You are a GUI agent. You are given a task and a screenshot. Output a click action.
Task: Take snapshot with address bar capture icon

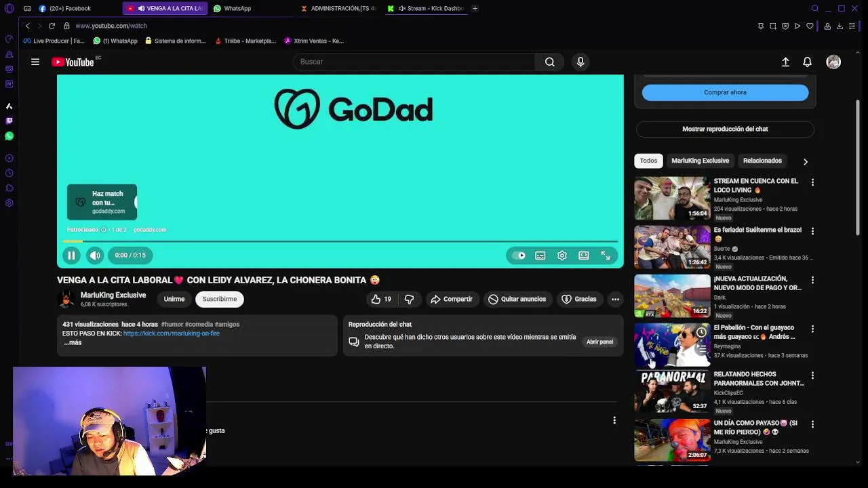773,26
